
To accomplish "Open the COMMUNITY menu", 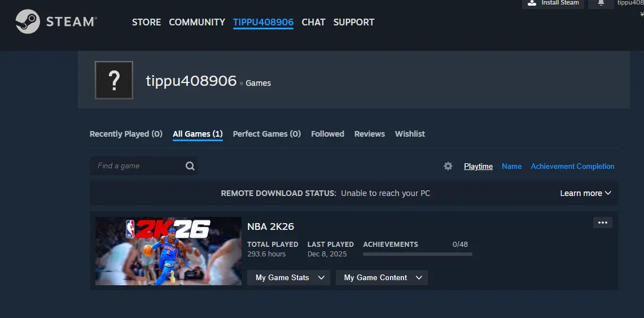I will click(x=197, y=22).
